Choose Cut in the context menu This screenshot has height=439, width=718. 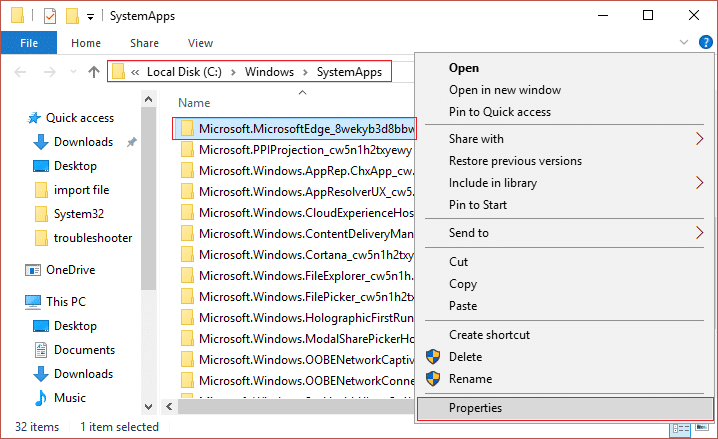(x=564, y=262)
